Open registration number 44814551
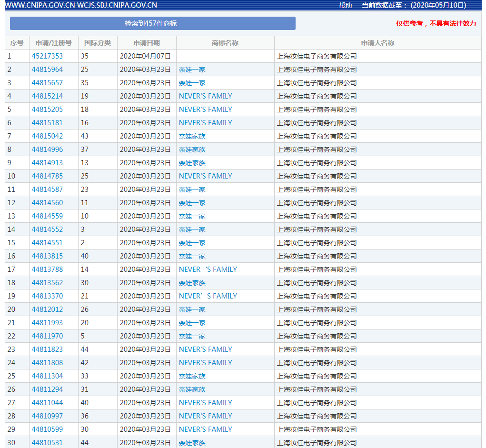The width and height of the screenshot is (486, 448). pyautogui.click(x=47, y=243)
